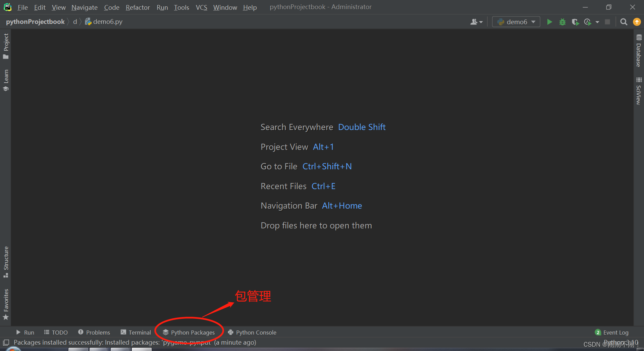Open Search Everywhere magnifier icon

pos(624,22)
